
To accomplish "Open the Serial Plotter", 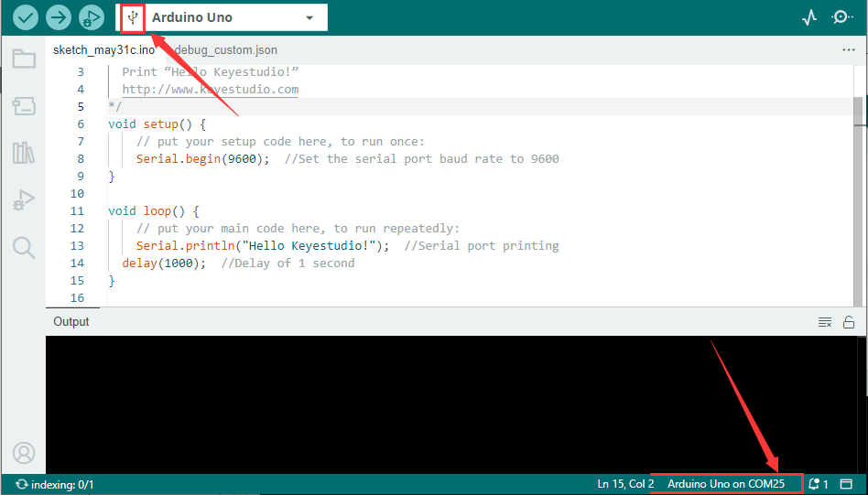I will pos(809,17).
